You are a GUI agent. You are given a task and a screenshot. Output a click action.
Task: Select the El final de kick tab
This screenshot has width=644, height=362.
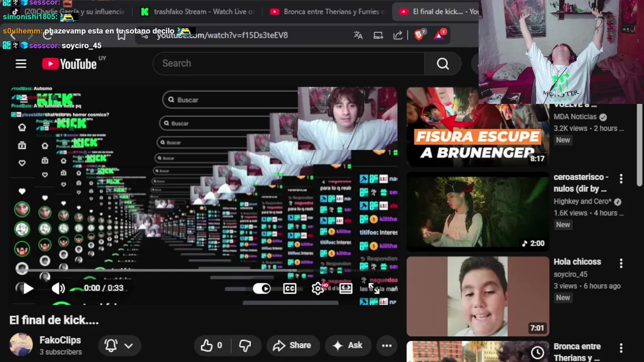439,12
